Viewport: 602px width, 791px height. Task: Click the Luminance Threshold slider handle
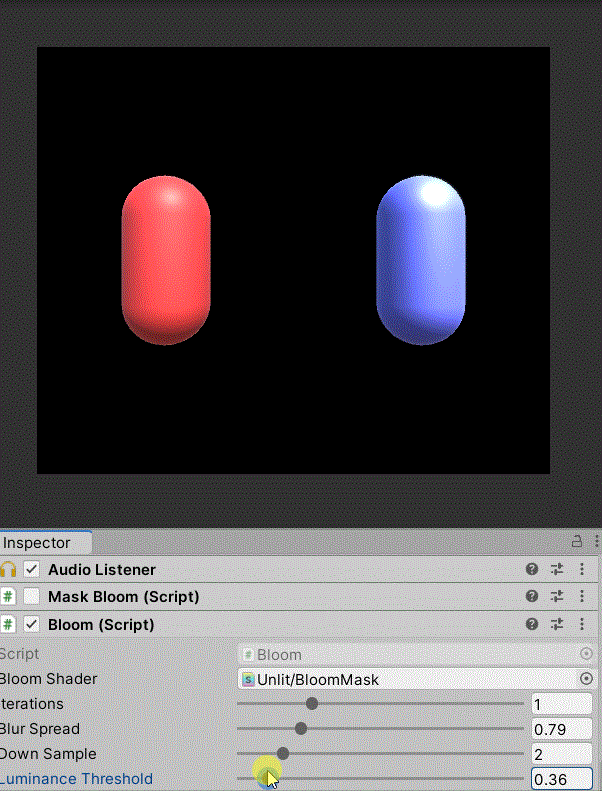tap(266, 778)
